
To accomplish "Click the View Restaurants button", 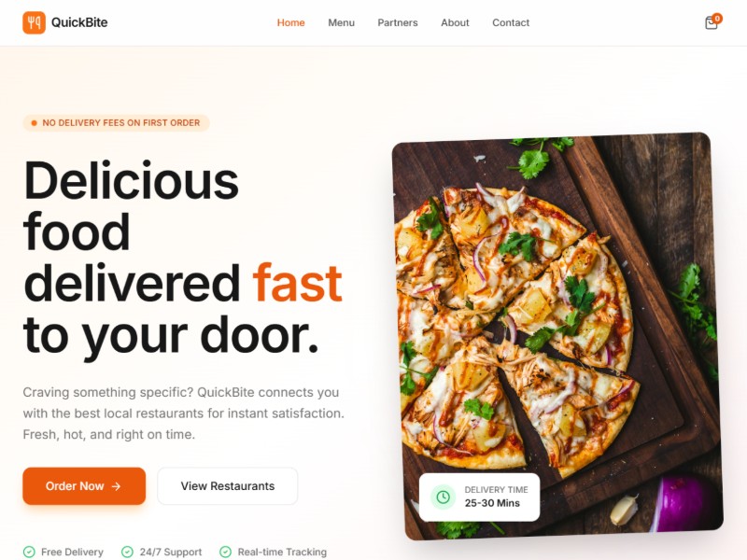I will tap(228, 486).
